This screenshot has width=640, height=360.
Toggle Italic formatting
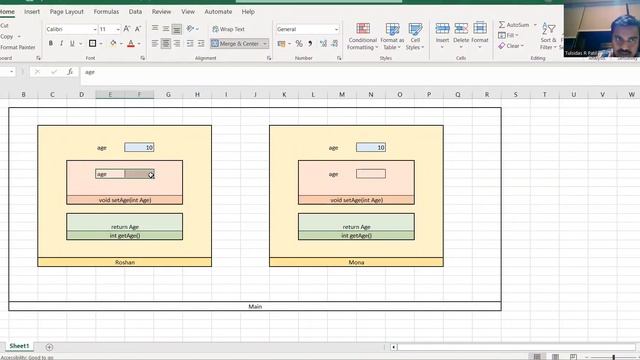click(x=61, y=43)
